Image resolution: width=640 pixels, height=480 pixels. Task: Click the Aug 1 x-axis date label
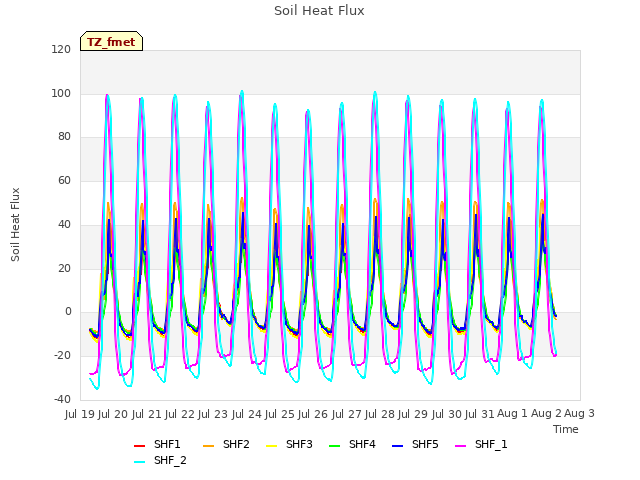point(512,414)
